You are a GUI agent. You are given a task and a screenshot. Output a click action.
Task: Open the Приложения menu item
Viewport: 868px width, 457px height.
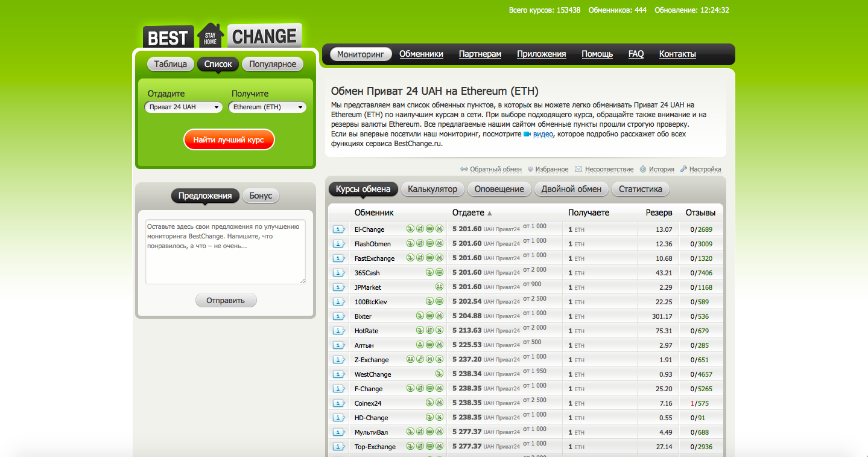pyautogui.click(x=541, y=54)
